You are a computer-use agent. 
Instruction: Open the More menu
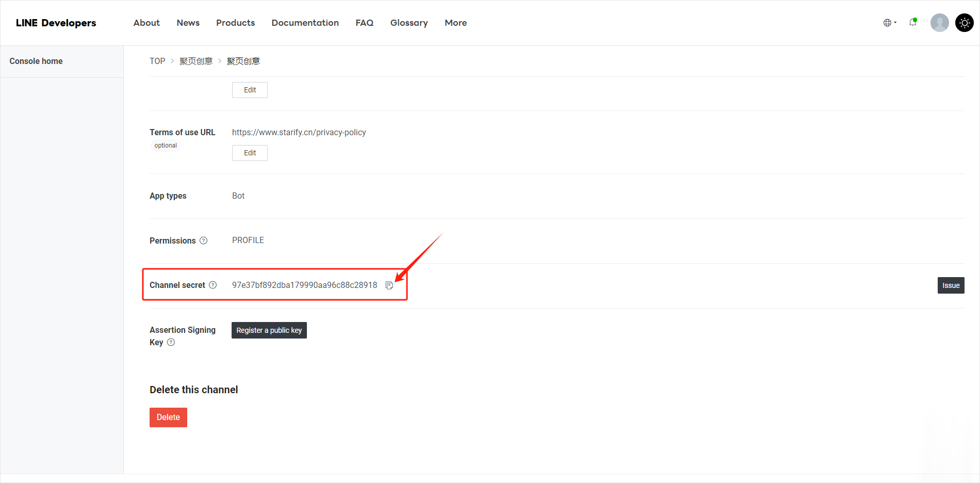click(456, 23)
